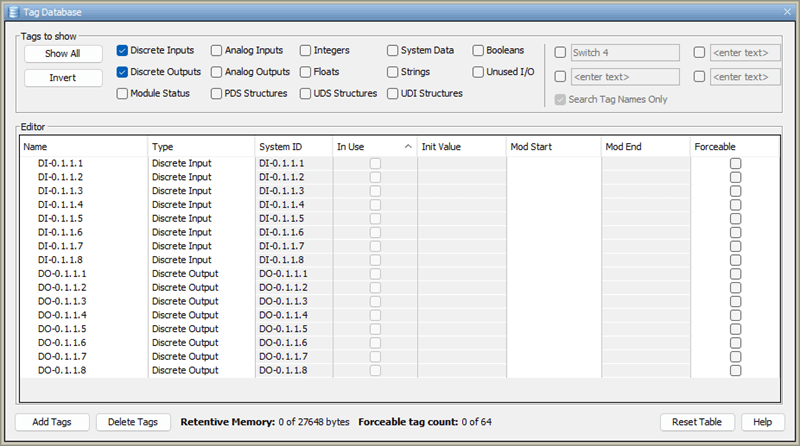
Task: Uncheck the Discrete Outputs filter
Action: [x=122, y=72]
